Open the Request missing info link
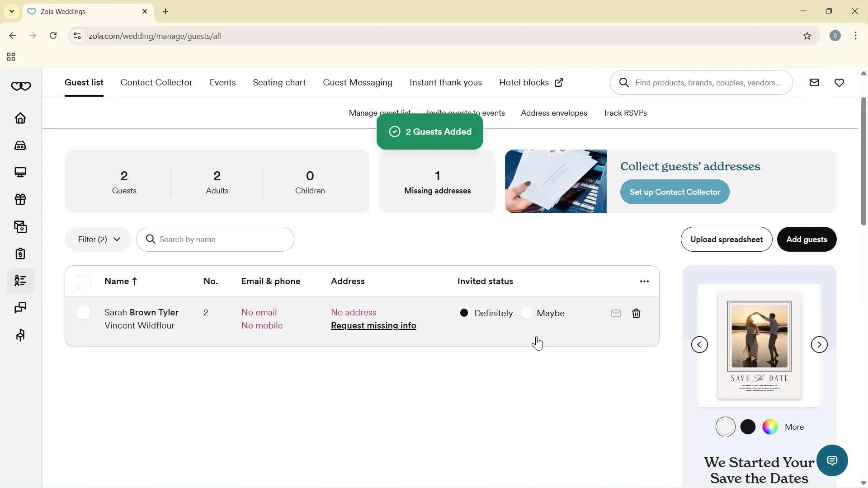 (x=373, y=325)
